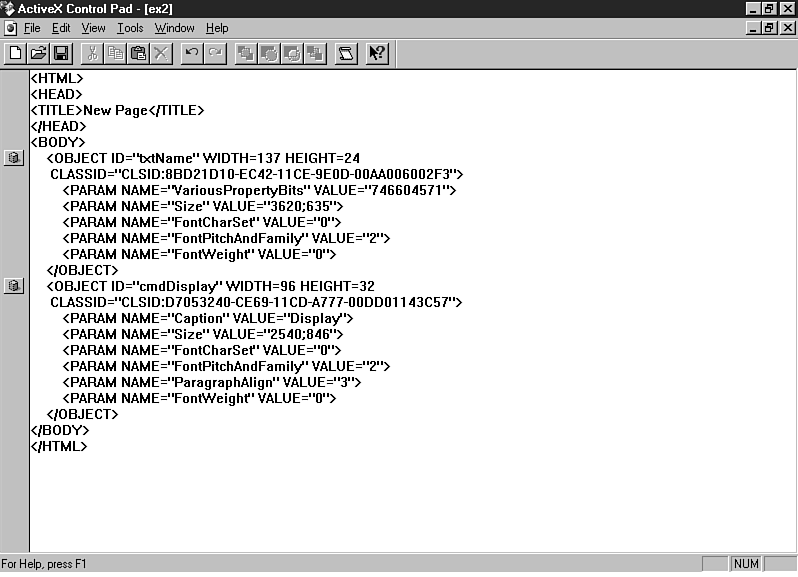
Task: Restore the ActiveX Control Pad window size
Action: point(769,9)
